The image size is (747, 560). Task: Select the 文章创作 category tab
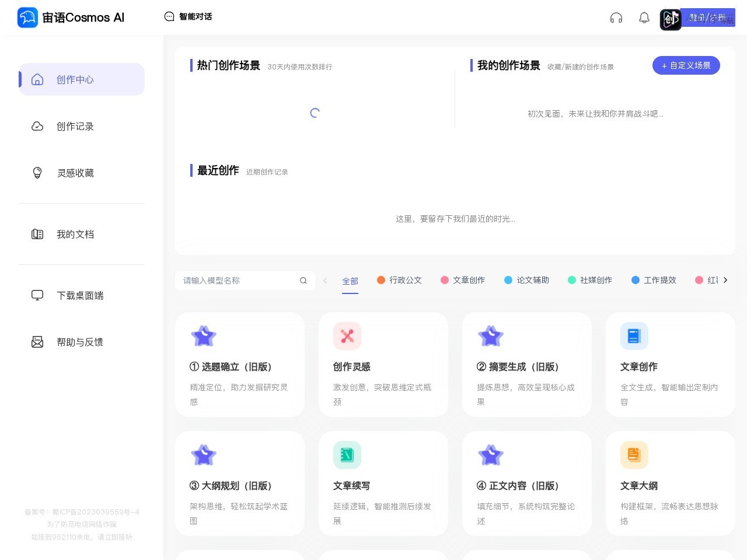pos(463,280)
